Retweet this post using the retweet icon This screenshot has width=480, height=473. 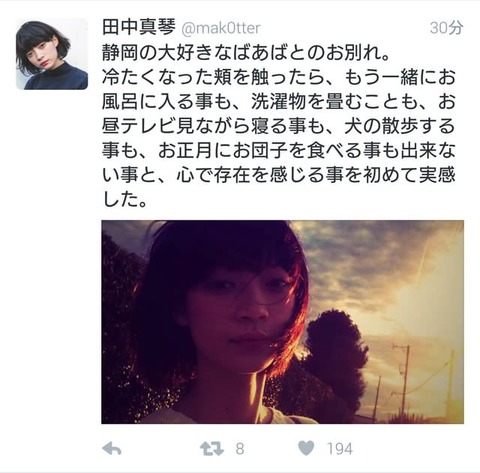pos(212,449)
